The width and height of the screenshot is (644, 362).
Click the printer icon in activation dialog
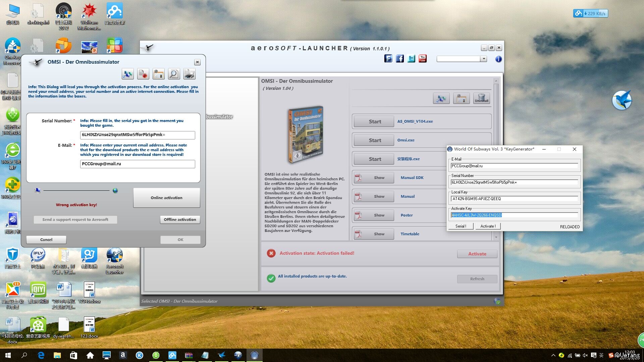[x=190, y=74]
